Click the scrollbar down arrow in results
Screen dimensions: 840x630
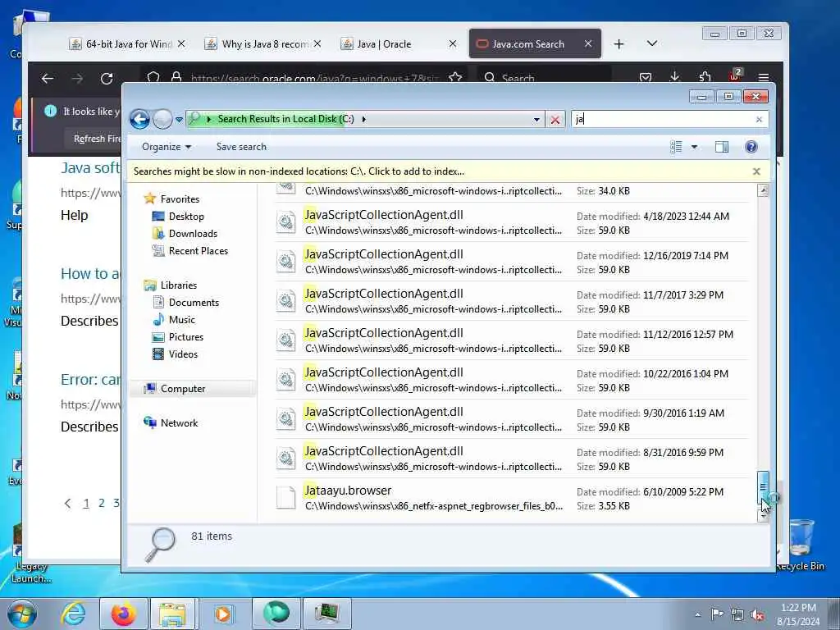click(x=763, y=517)
